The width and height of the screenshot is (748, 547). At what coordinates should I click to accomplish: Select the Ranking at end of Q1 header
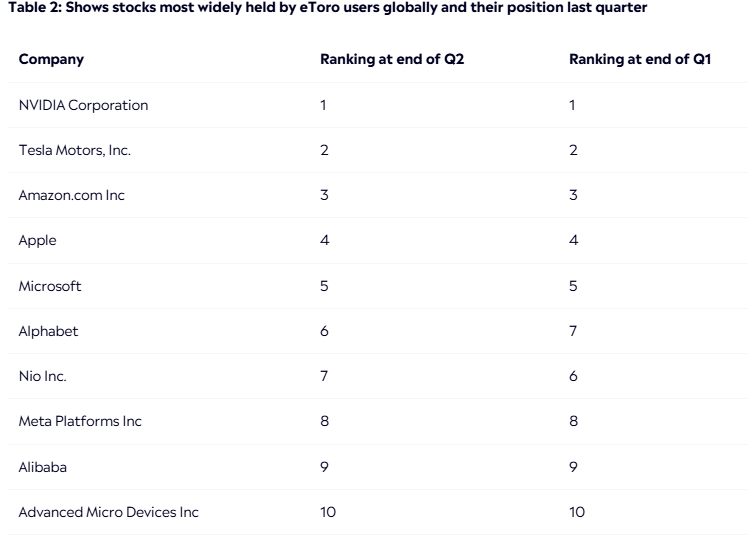pos(640,59)
